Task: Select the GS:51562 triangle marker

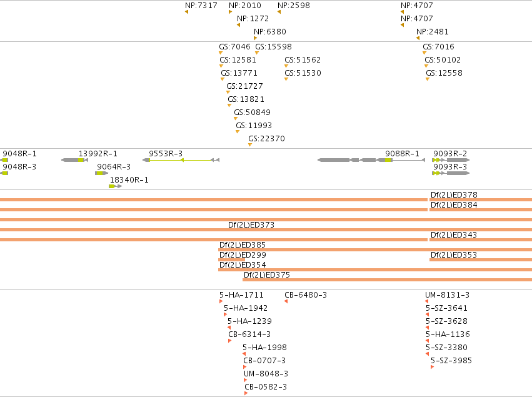Action: point(286,66)
